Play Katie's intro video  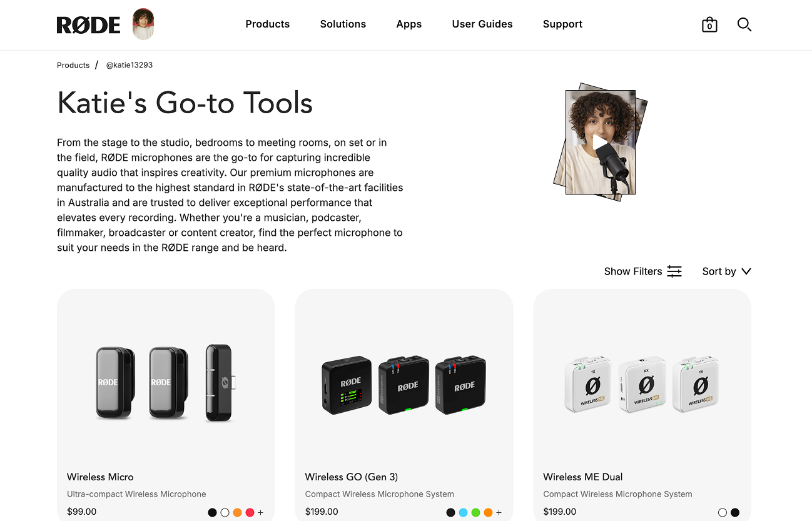coord(601,143)
